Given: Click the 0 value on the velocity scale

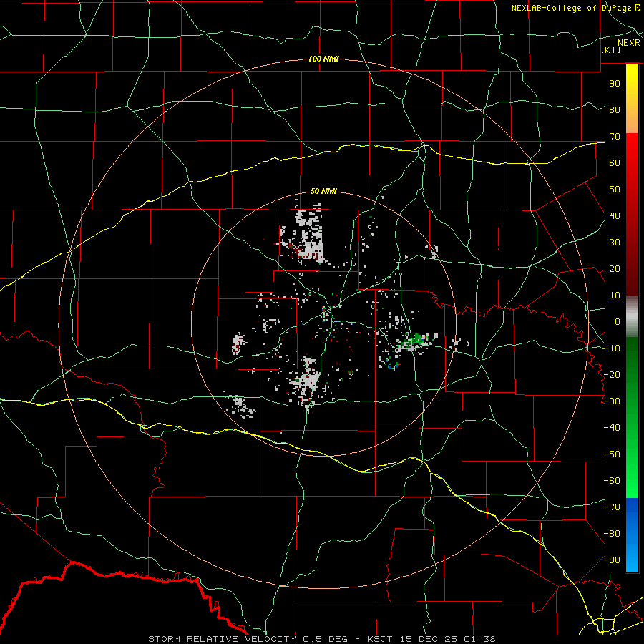Looking at the screenshot, I should pos(618,321).
